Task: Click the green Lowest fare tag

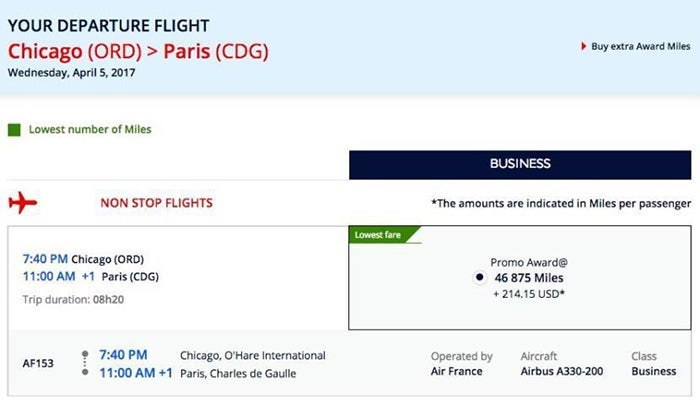Action: click(x=381, y=235)
